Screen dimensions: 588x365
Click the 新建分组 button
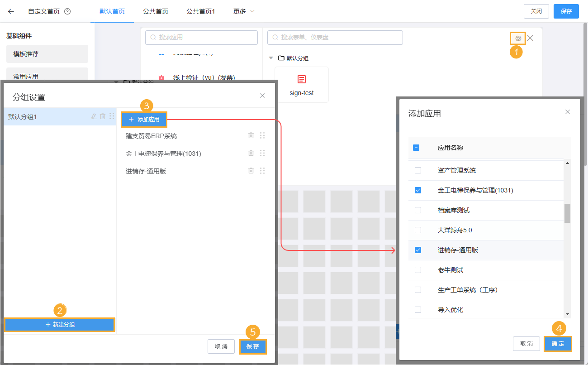pos(59,324)
